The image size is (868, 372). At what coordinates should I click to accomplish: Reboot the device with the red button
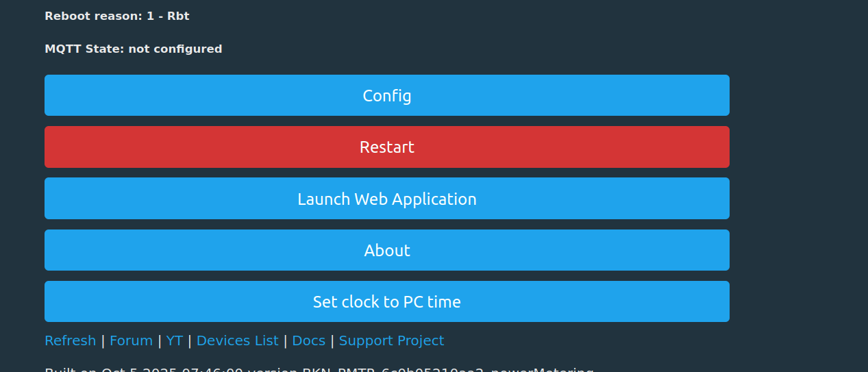point(387,147)
